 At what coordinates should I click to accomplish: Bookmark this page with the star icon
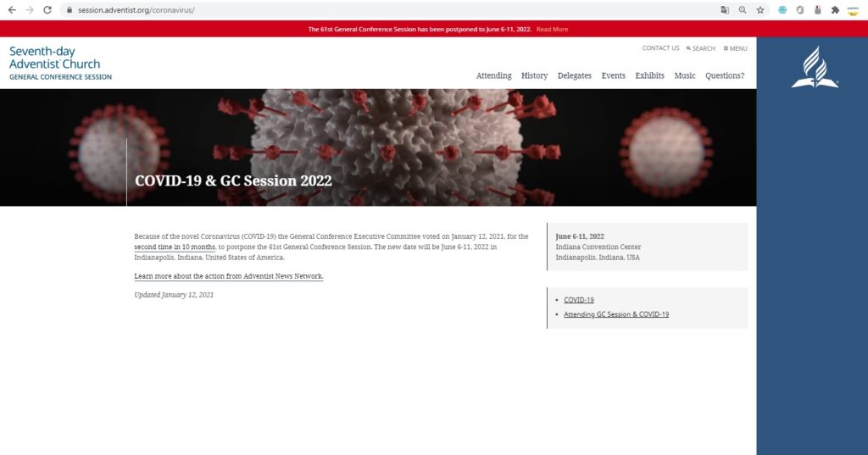pos(760,10)
